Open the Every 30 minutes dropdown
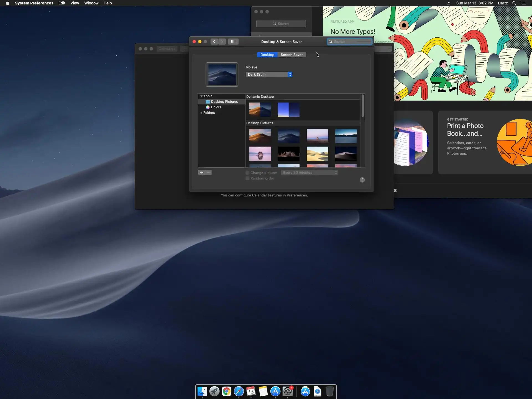This screenshot has width=532, height=399. (309, 173)
